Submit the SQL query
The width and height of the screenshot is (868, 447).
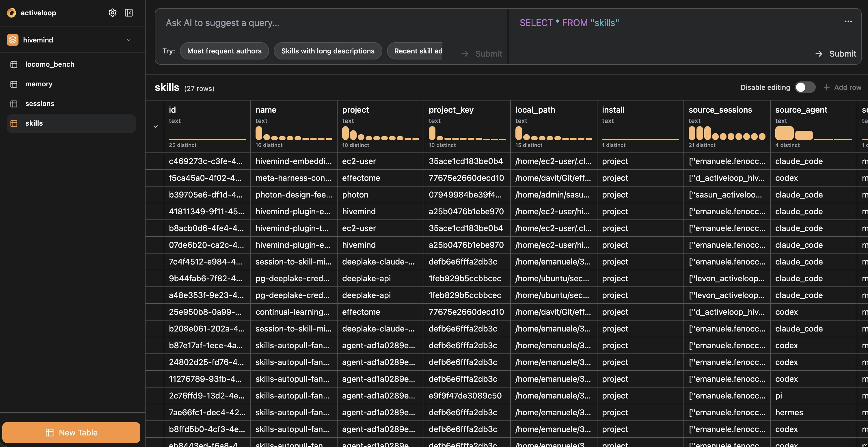[836, 53]
